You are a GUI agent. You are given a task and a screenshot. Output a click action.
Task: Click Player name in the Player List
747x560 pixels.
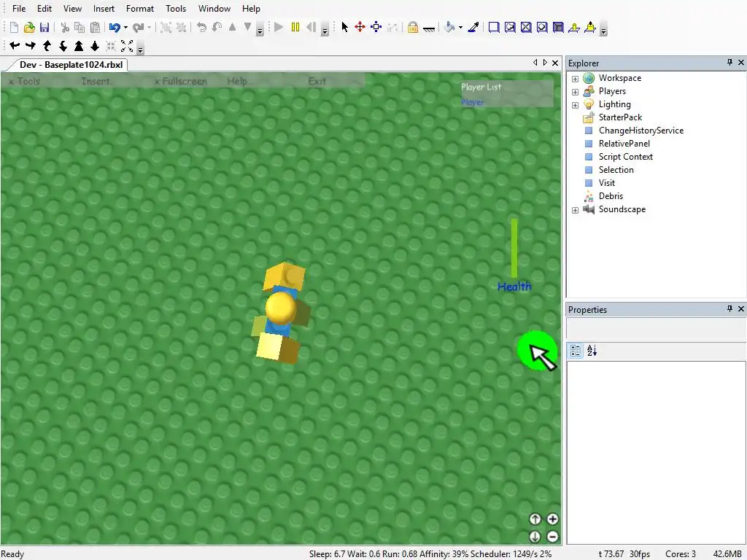[x=473, y=102]
